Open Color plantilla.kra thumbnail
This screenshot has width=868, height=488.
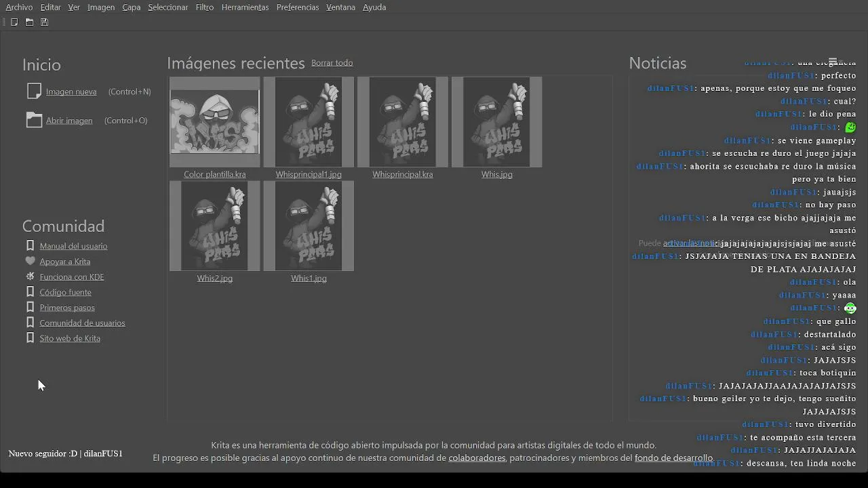coord(214,122)
